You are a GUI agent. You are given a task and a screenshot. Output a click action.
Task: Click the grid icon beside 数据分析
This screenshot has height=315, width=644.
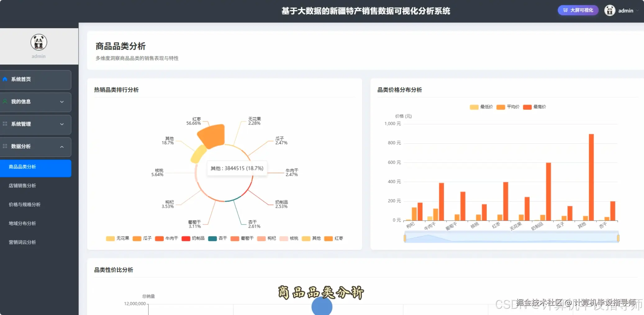point(5,146)
